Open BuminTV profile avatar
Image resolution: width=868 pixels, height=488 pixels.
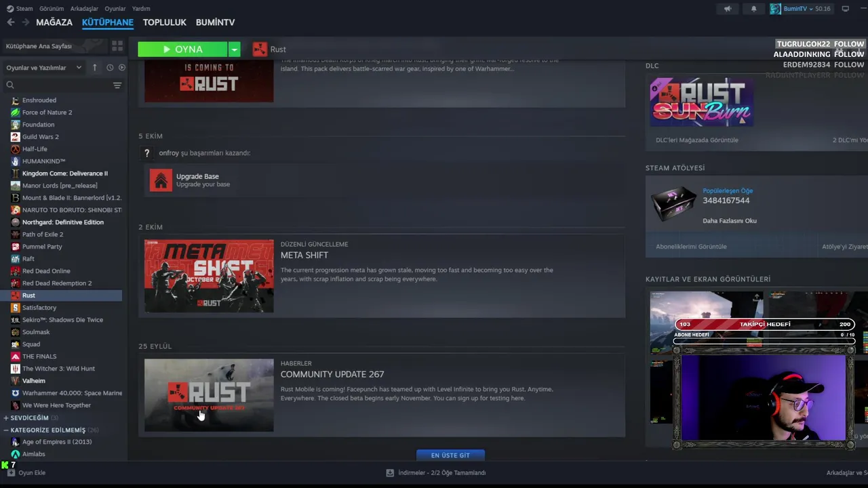point(775,9)
